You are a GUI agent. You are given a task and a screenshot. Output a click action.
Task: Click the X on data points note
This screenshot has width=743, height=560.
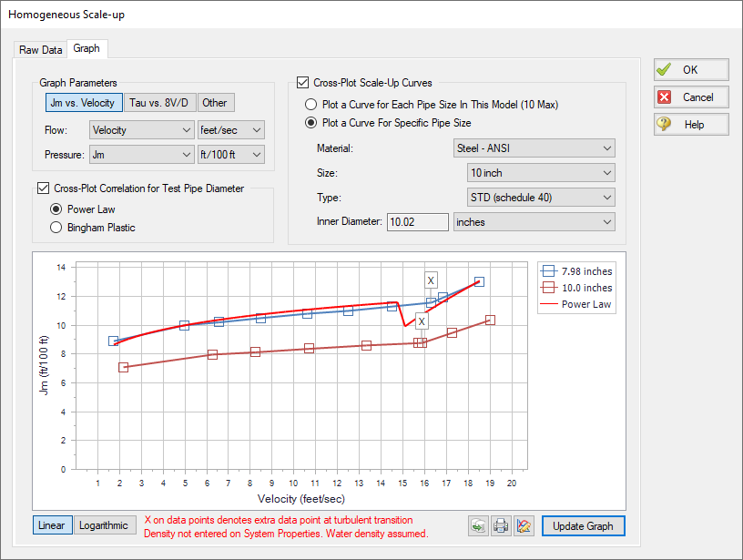[x=278, y=520]
